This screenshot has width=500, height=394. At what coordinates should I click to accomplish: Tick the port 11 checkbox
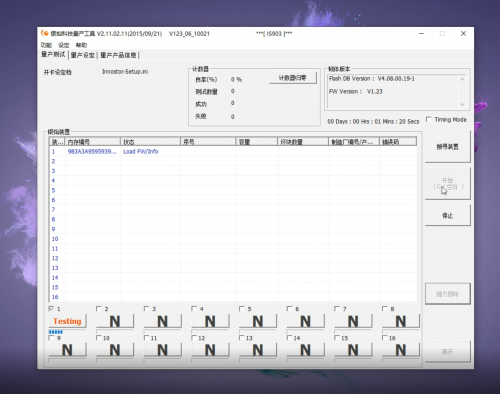coord(147,338)
